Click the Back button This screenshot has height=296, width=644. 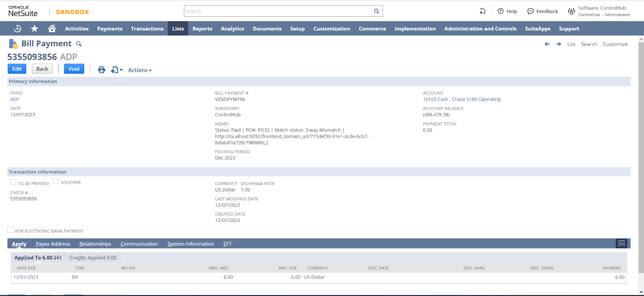[42, 69]
